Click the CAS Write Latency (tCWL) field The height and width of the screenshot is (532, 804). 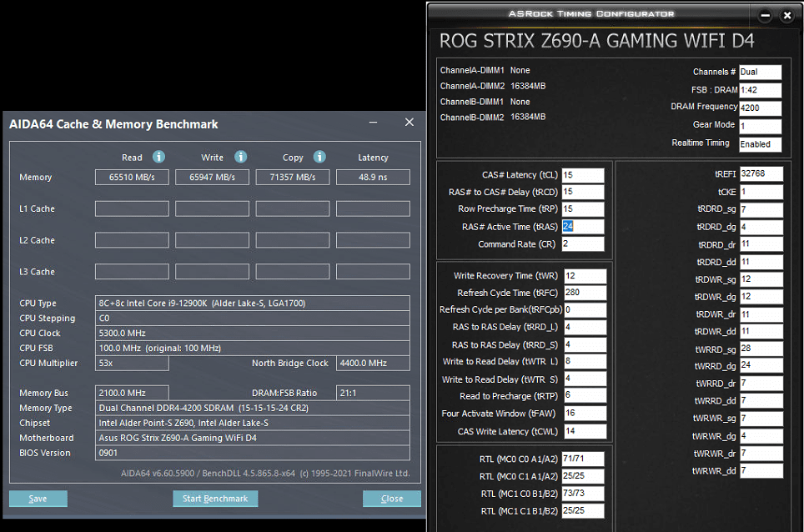click(585, 432)
